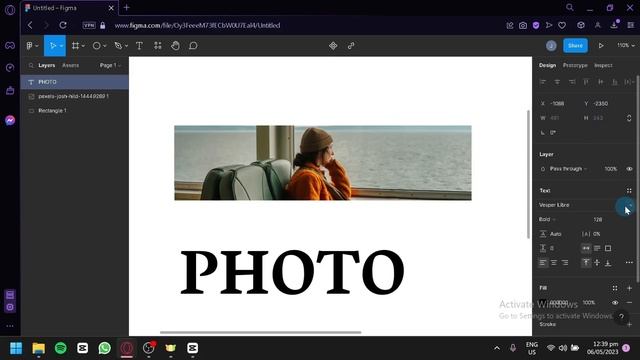Click the align bottom icon
640x360 pixels.
(615, 82)
